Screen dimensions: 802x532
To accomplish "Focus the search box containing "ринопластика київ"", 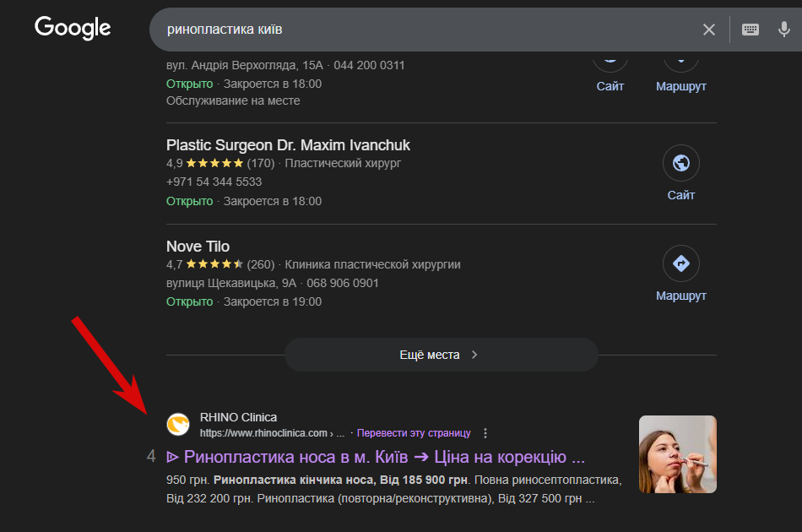I will pos(422,30).
